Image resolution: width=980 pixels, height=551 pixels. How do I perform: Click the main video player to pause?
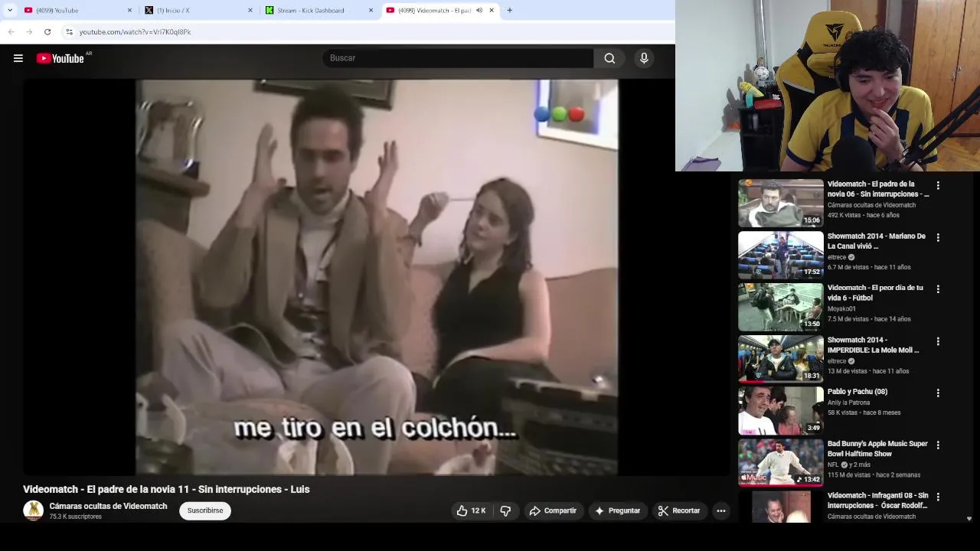[x=377, y=277]
